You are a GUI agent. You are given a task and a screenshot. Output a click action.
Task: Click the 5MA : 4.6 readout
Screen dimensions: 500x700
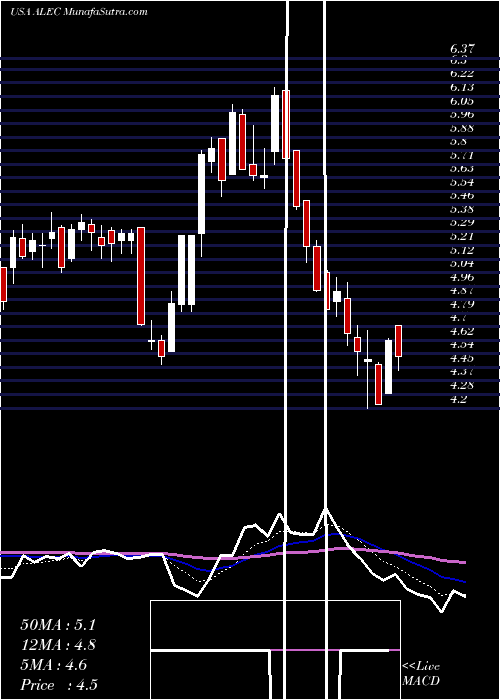point(54,665)
